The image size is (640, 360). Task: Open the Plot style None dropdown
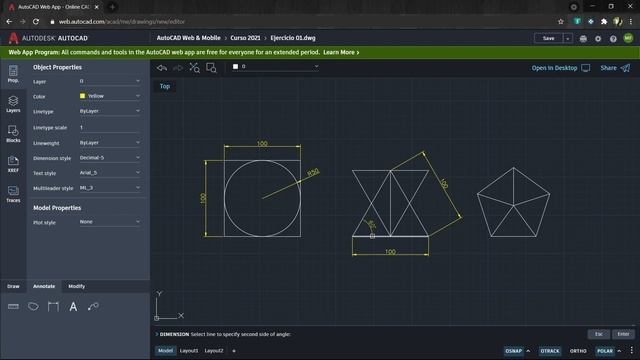click(x=110, y=222)
